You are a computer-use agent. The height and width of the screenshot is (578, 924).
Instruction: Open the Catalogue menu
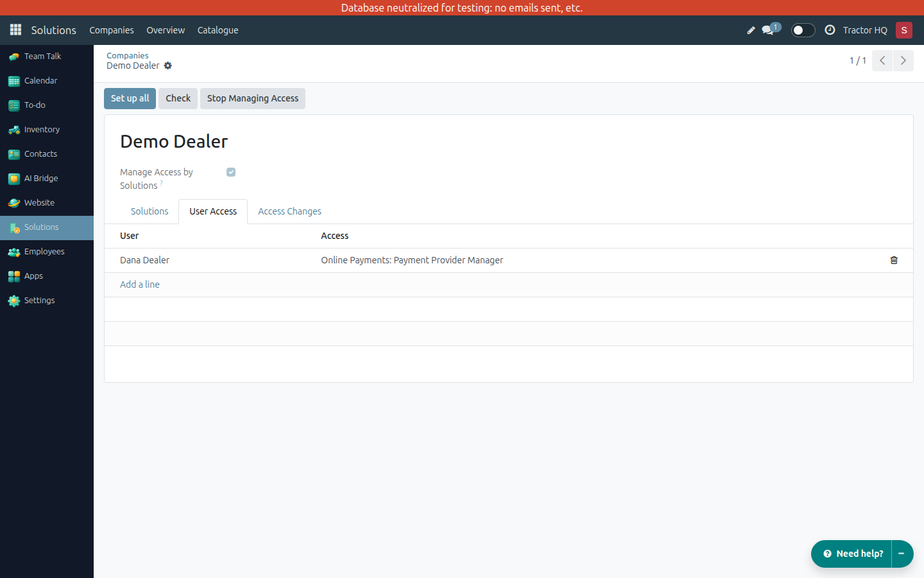click(x=218, y=30)
